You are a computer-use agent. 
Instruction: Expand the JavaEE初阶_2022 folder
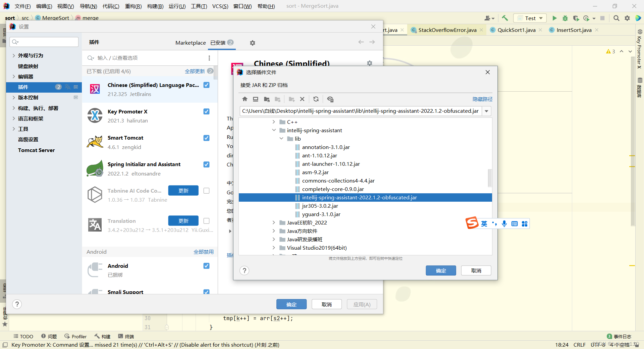274,222
